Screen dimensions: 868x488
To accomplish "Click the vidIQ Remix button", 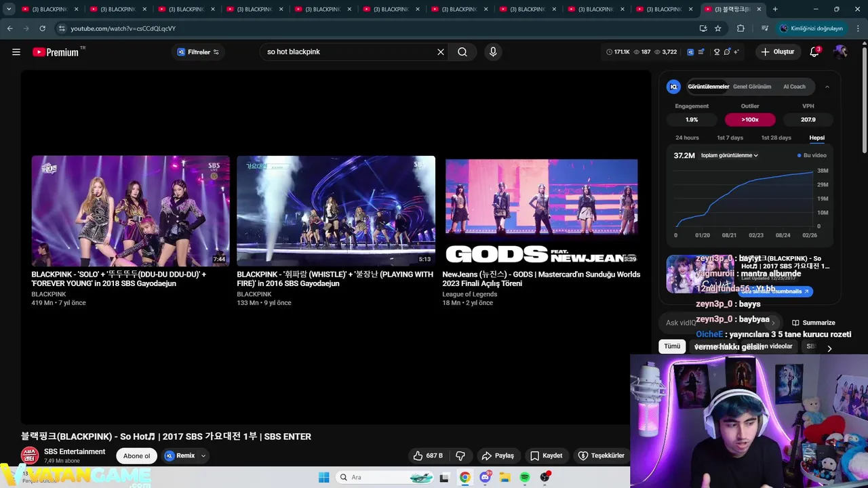I will point(180,455).
